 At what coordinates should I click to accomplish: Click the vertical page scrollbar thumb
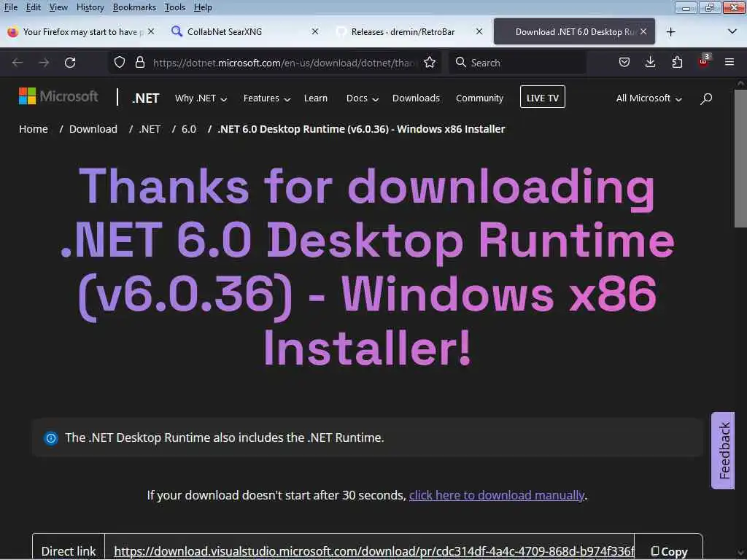741,160
